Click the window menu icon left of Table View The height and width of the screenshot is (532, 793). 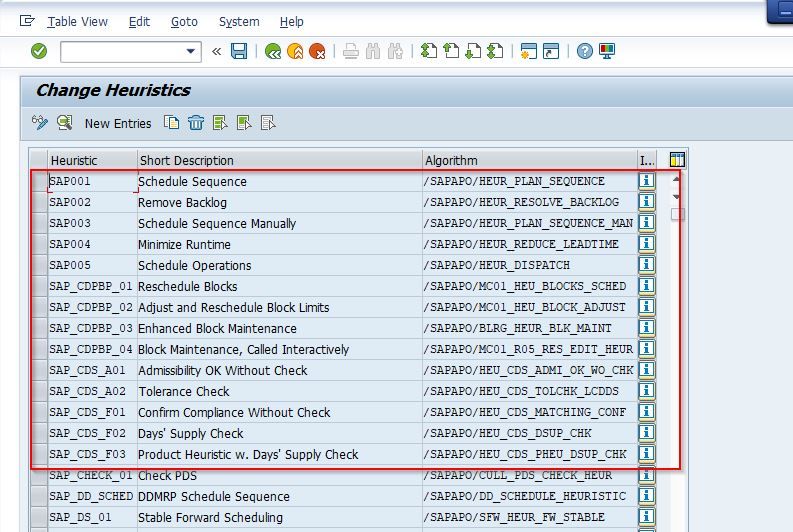coord(27,21)
